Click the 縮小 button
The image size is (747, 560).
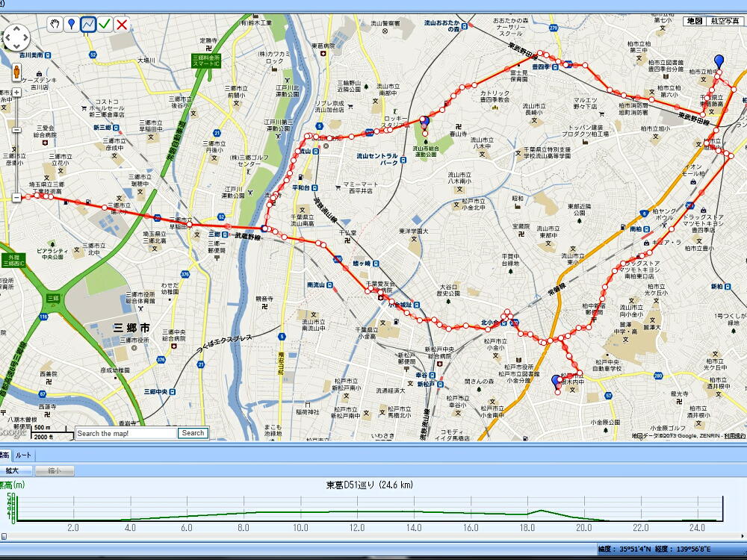pyautogui.click(x=55, y=470)
